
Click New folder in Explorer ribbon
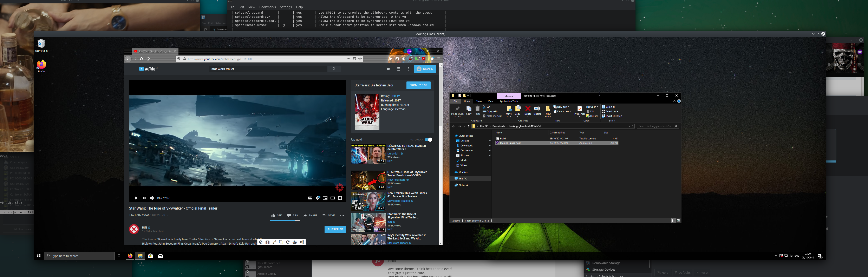pyautogui.click(x=548, y=112)
